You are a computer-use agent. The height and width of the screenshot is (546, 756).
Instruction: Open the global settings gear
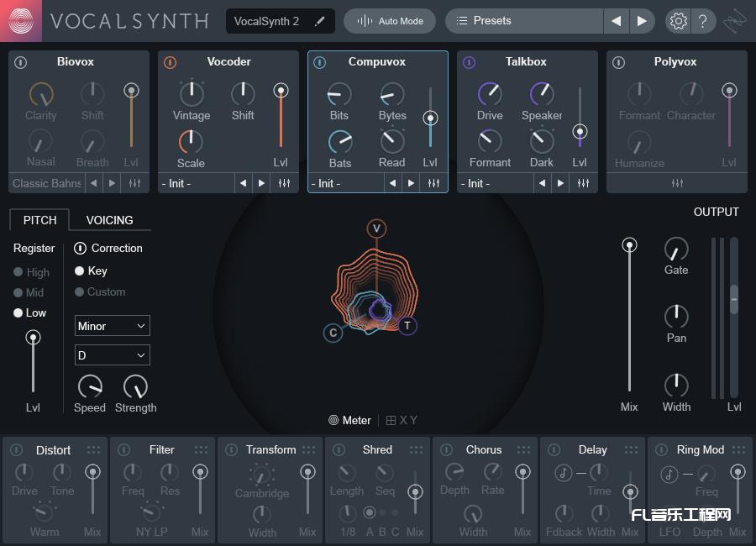coord(678,21)
